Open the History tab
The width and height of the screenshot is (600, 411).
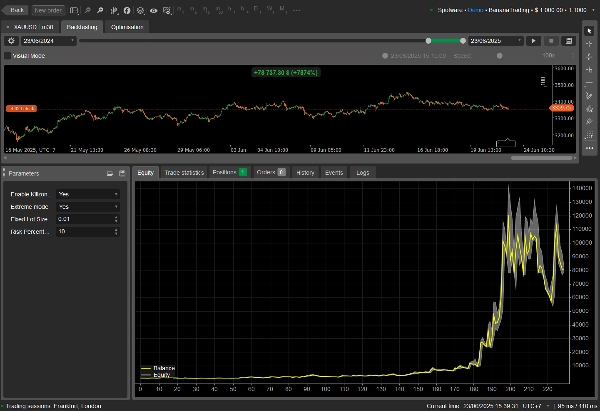tap(305, 172)
